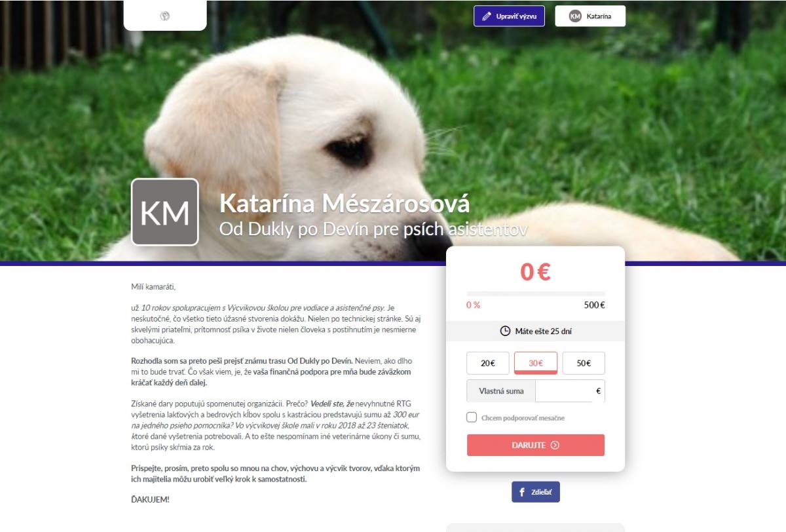
Task: Open the Katarína user menu
Action: (590, 16)
